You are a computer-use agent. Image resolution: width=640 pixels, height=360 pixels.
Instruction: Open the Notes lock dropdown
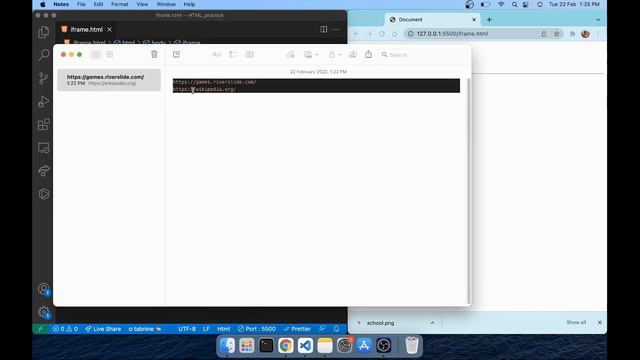coord(335,54)
